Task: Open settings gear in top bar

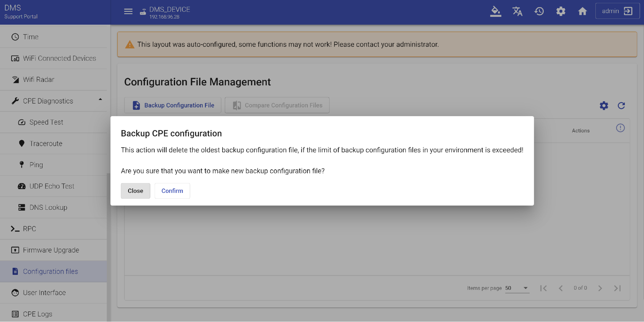Action: [x=561, y=12]
